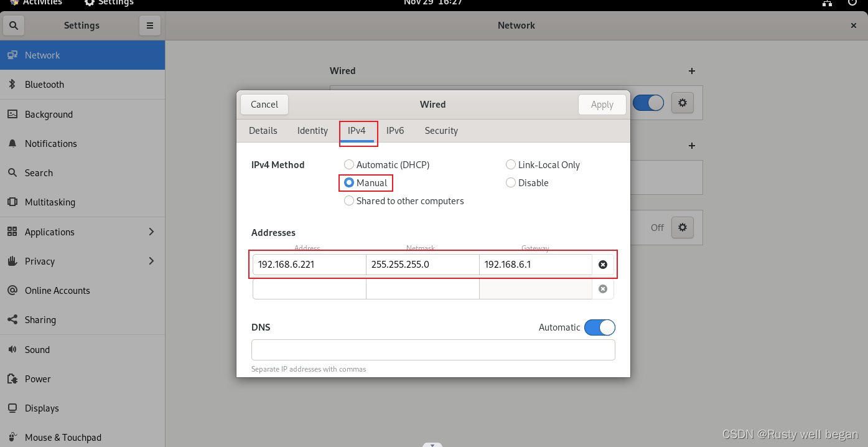Switch to the IPv6 tab

point(395,131)
